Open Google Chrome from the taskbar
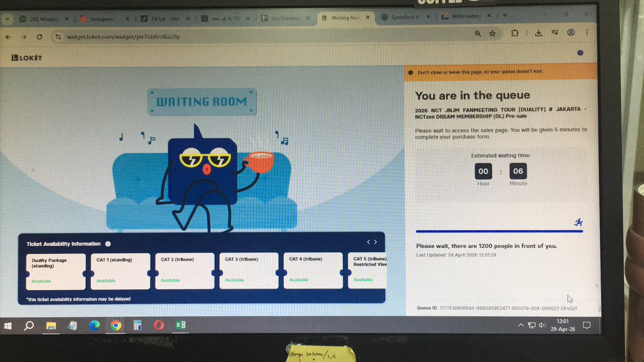This screenshot has height=362, width=644. click(x=115, y=326)
